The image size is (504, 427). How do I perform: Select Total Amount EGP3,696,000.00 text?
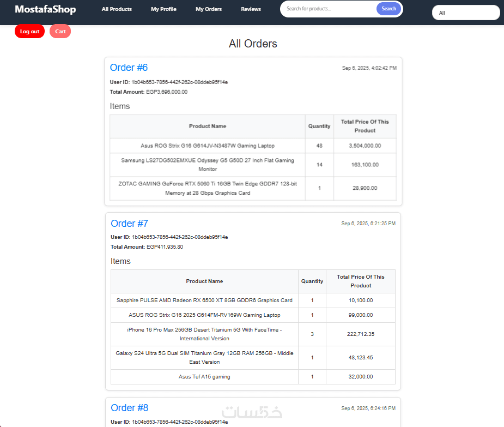click(149, 92)
